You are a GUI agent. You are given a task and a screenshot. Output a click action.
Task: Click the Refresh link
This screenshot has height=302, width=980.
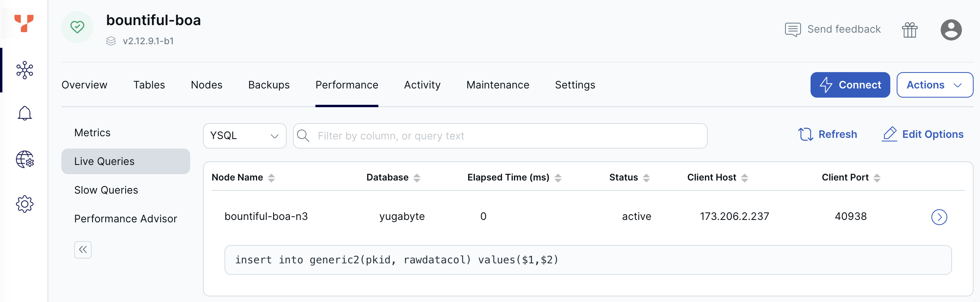(x=828, y=134)
